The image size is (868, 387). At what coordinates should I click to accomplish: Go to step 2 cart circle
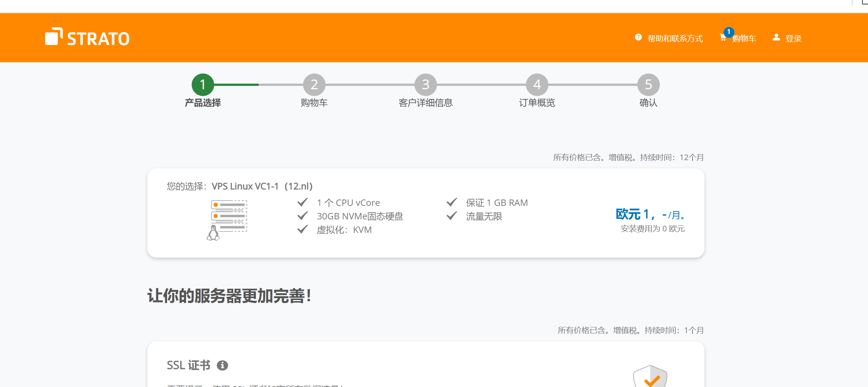point(314,85)
